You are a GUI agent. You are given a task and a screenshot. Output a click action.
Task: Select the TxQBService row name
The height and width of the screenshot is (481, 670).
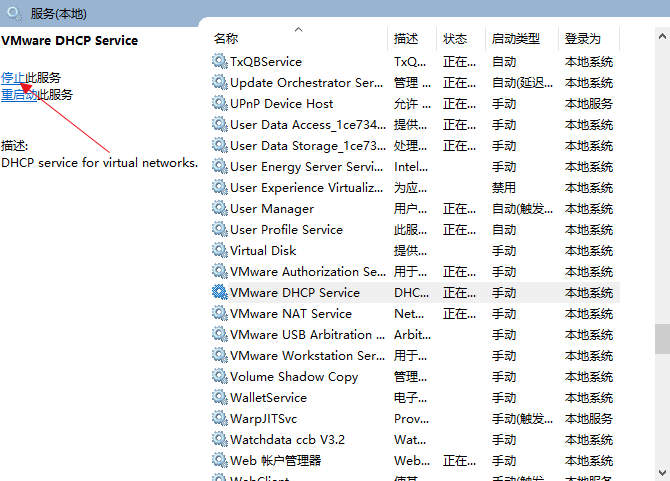266,62
